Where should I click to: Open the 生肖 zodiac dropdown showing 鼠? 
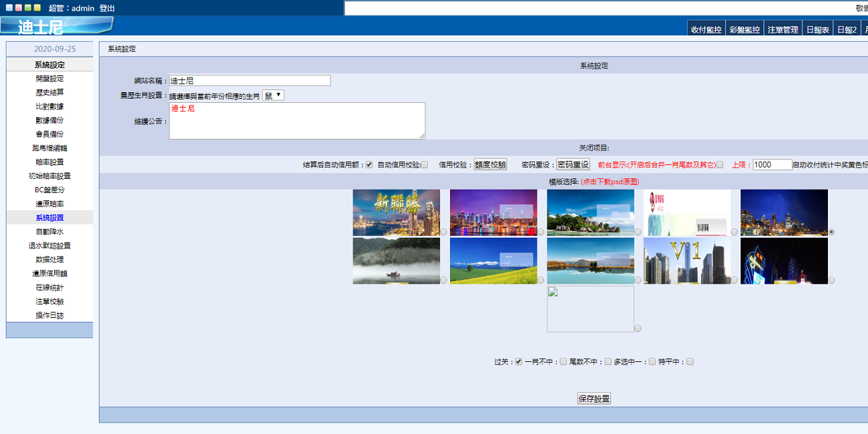tap(272, 94)
